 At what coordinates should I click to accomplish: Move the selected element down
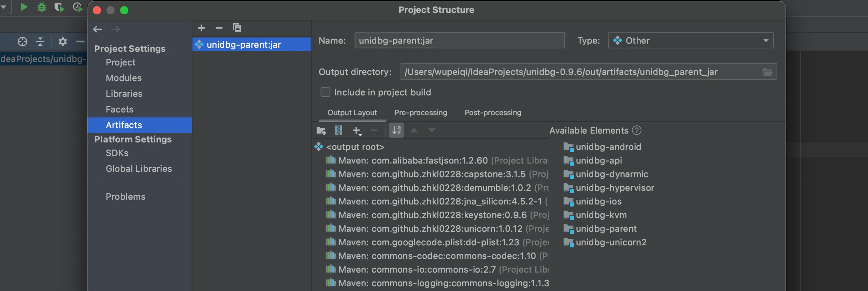tap(432, 130)
